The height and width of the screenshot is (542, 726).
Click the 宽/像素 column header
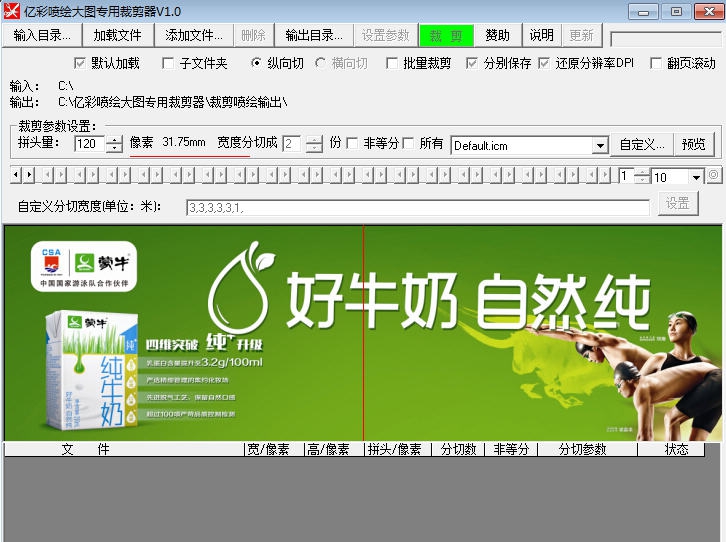274,449
